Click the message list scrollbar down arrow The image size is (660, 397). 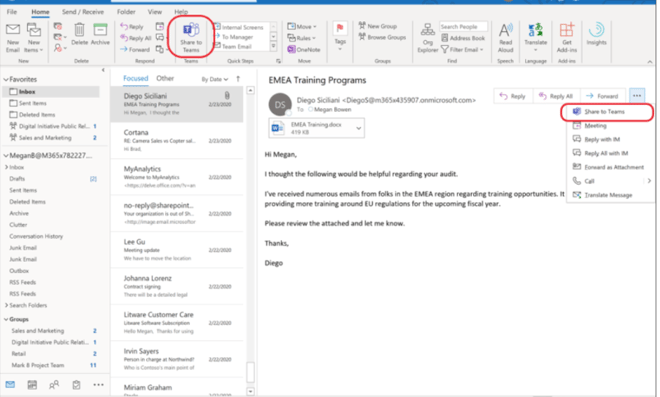point(250,392)
